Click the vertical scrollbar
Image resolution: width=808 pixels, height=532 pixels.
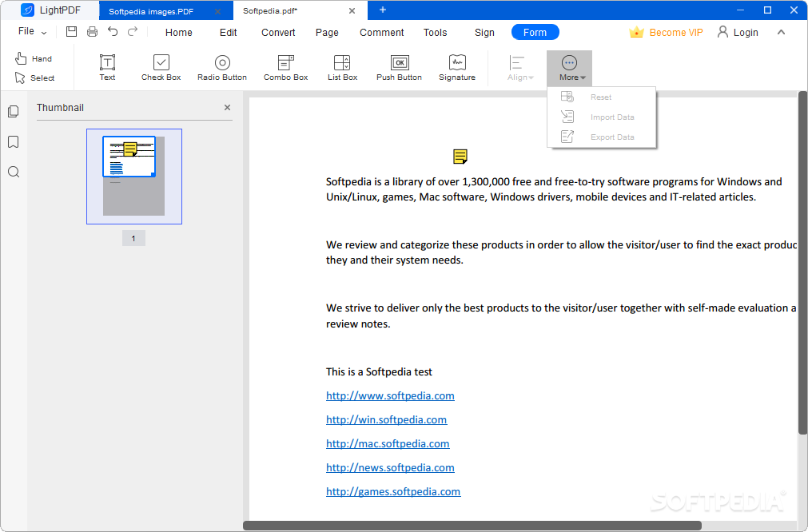[802, 263]
